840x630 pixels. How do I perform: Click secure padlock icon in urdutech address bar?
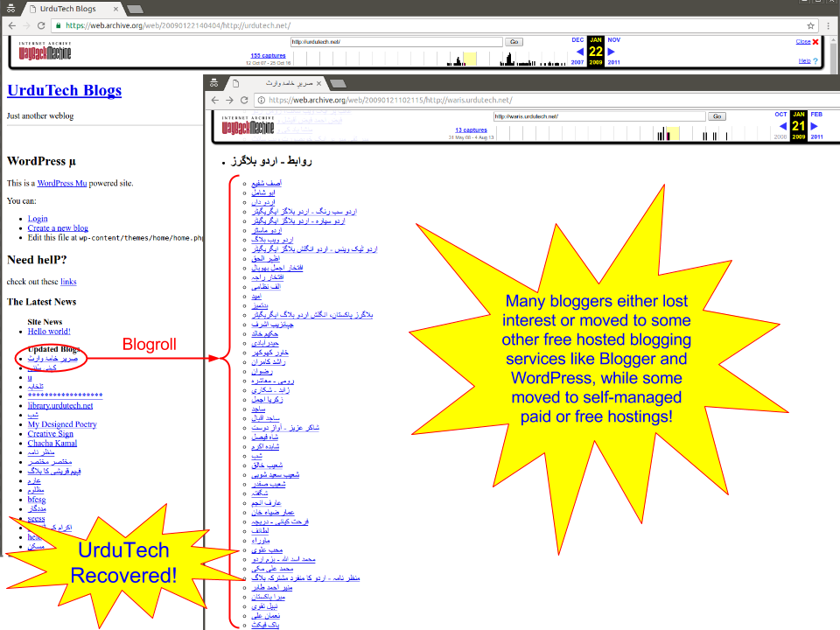coord(58,25)
